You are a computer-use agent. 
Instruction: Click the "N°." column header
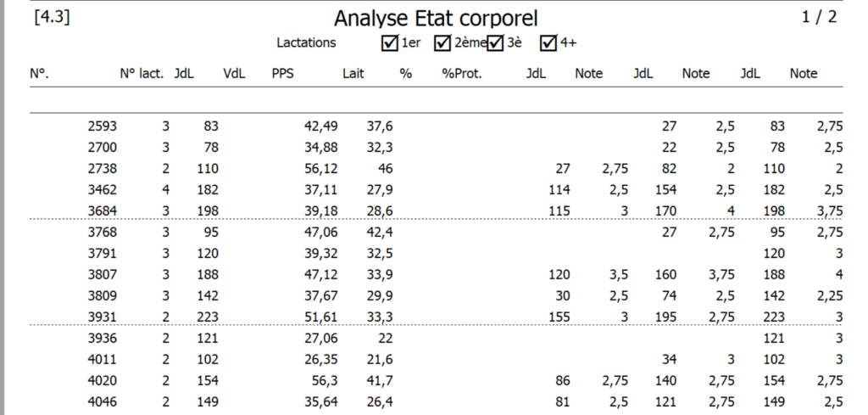click(x=39, y=74)
